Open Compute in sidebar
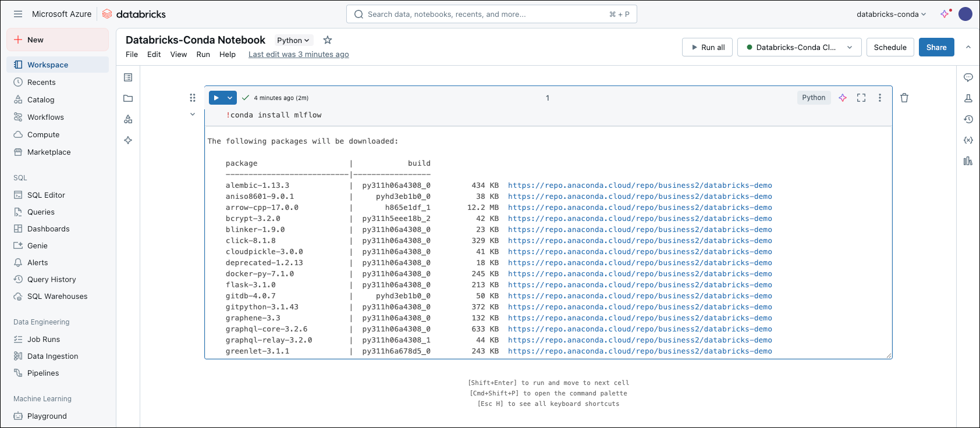 click(58, 134)
